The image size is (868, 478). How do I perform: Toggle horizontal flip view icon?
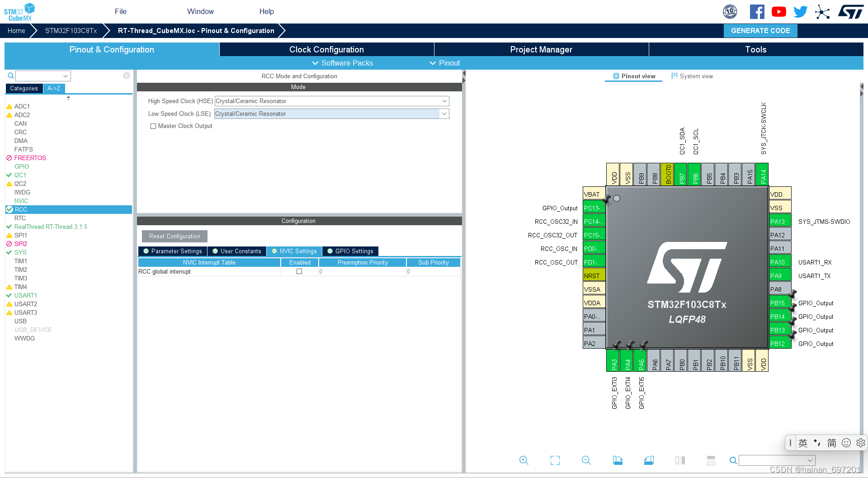(711, 460)
